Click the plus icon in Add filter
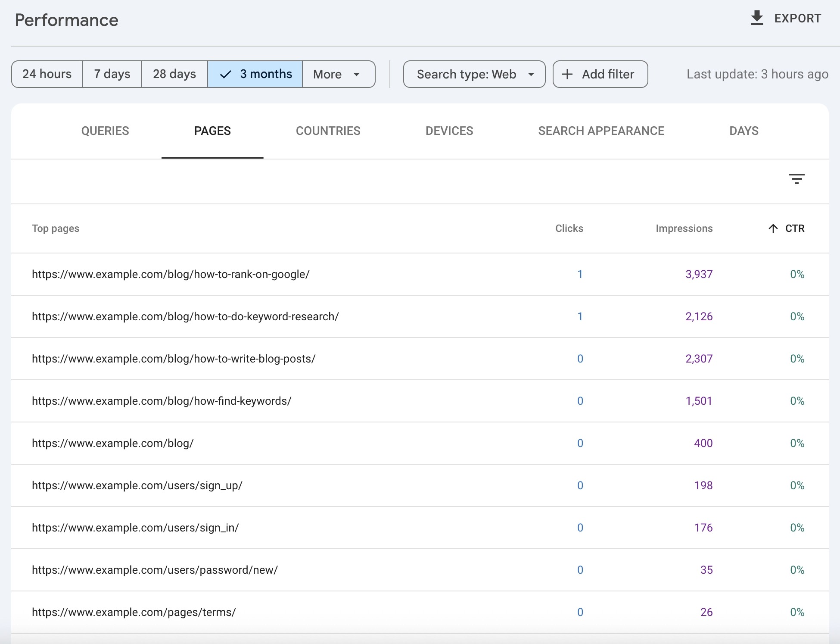840x644 pixels. [567, 74]
